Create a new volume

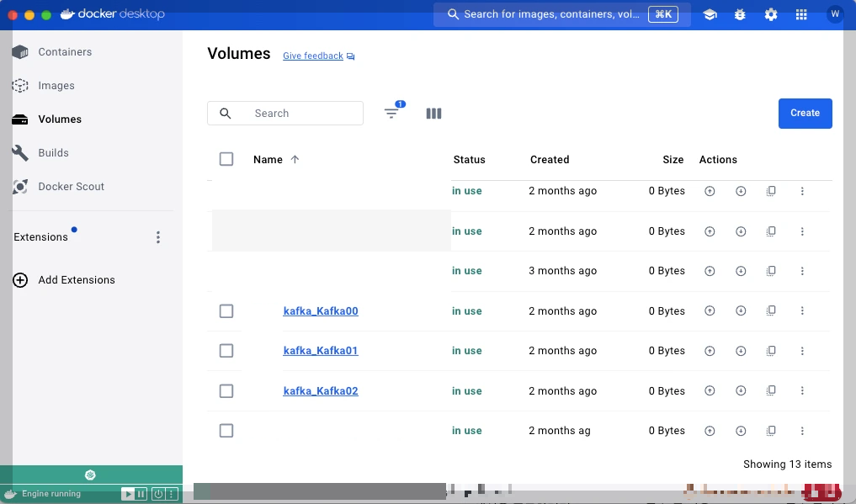(805, 113)
